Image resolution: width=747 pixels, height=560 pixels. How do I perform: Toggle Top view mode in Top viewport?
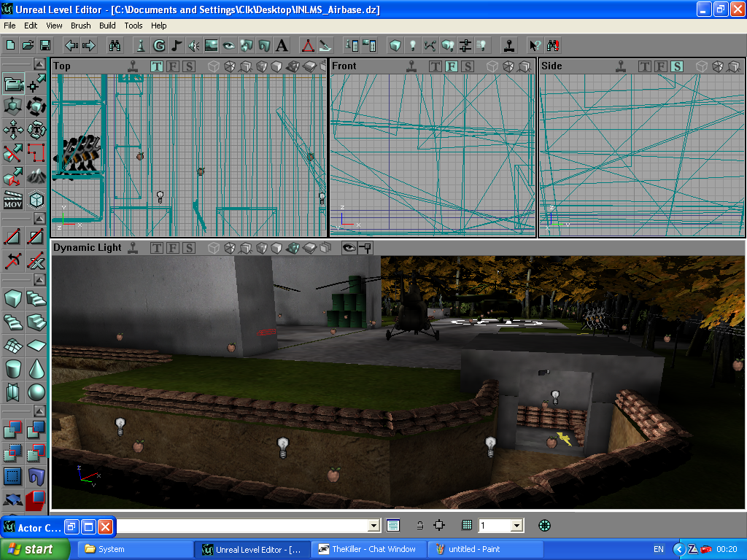point(157,66)
